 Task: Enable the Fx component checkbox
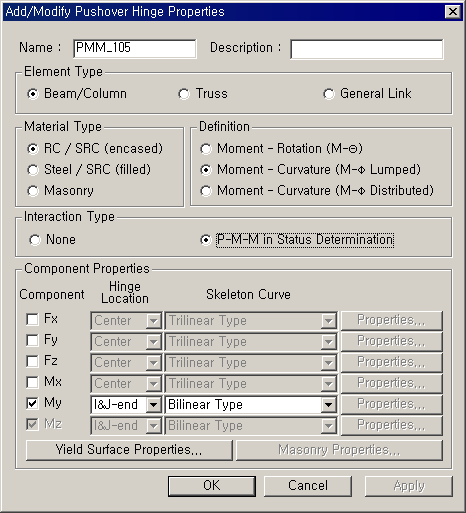pyautogui.click(x=32, y=319)
